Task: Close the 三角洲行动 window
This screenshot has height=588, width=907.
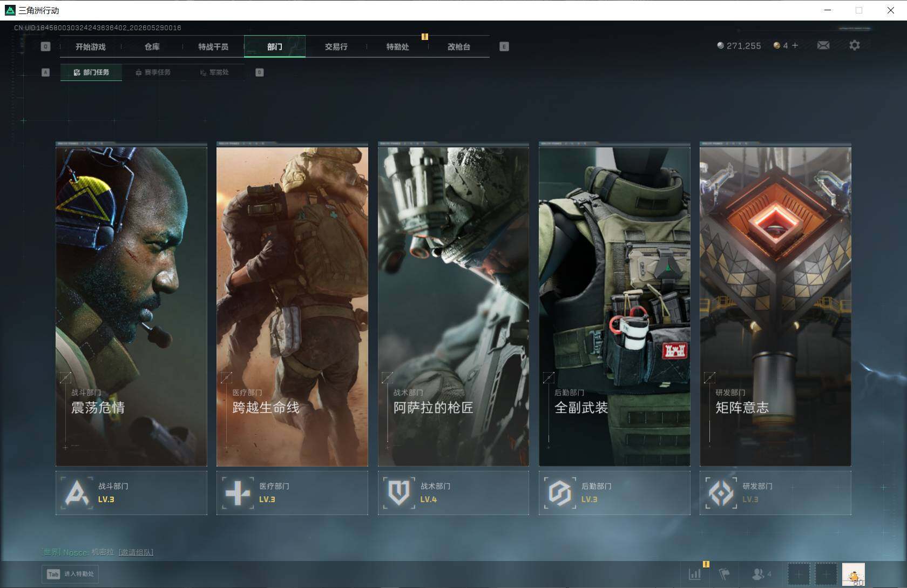Action: tap(891, 10)
